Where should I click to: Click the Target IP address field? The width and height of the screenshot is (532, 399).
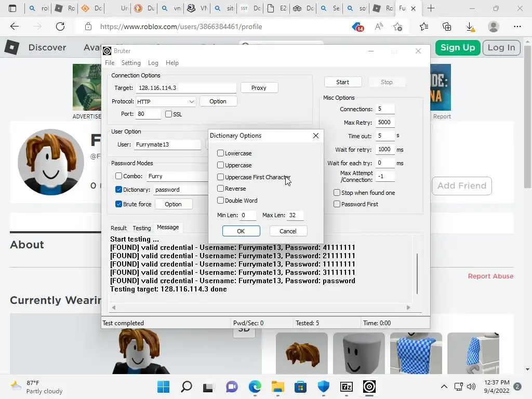click(186, 88)
